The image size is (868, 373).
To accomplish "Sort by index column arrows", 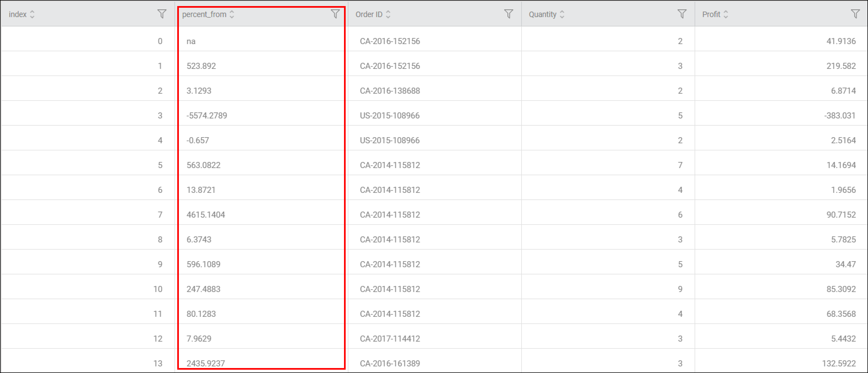I will tap(32, 14).
